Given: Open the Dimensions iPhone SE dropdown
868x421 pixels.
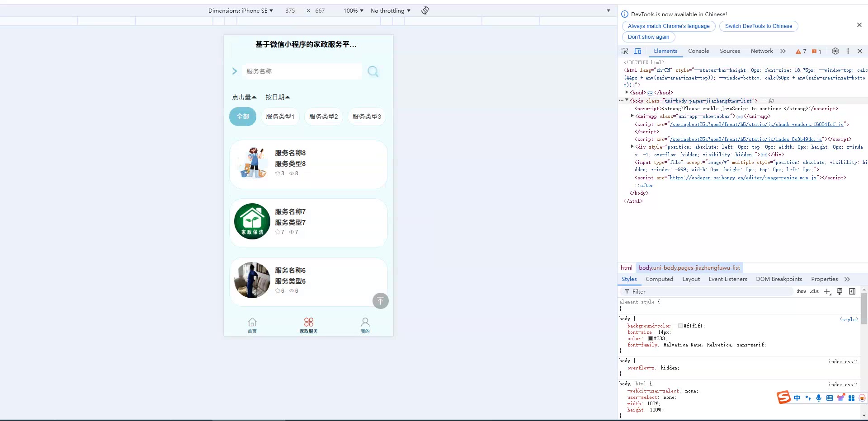Looking at the screenshot, I should (241, 10).
